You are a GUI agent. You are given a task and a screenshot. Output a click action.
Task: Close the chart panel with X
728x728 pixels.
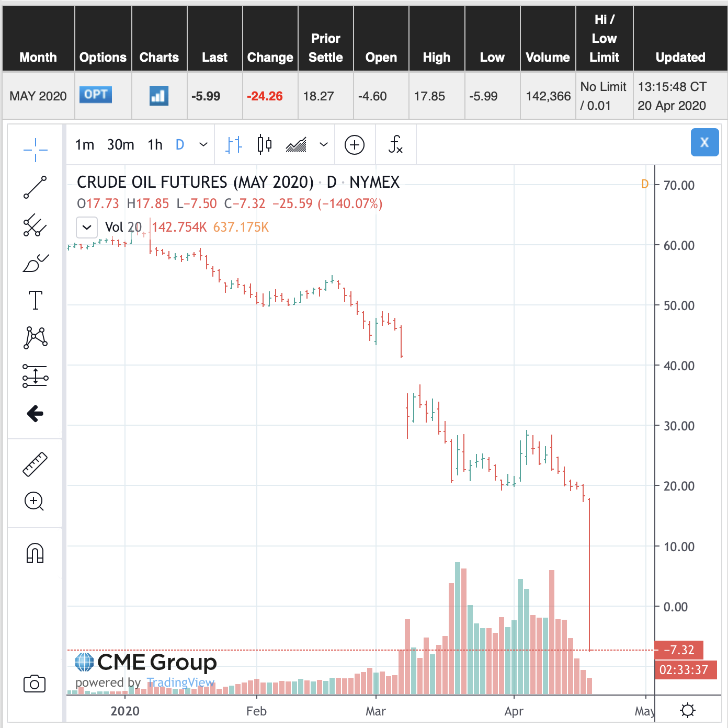coord(704,142)
